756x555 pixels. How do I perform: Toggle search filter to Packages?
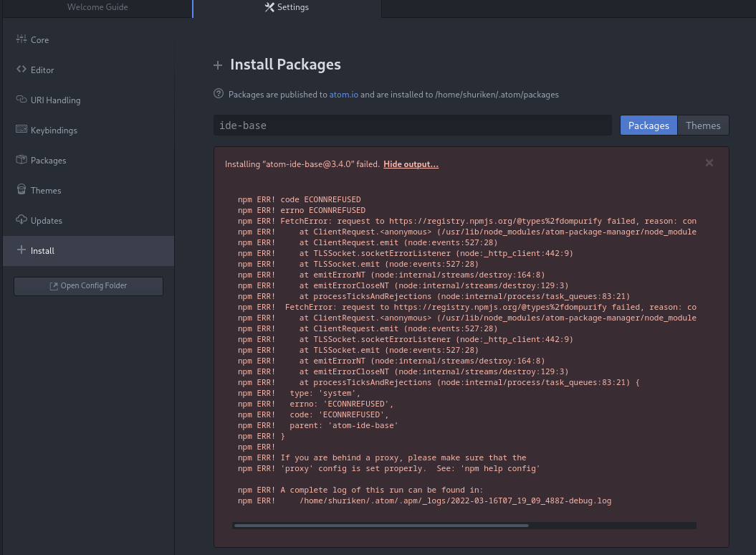(x=649, y=125)
